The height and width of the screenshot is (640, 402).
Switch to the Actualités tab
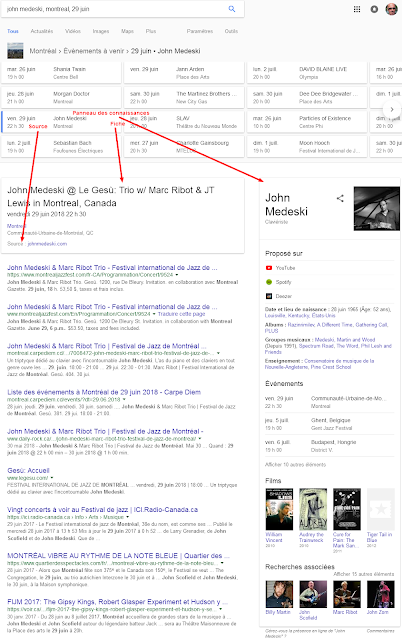(42, 31)
